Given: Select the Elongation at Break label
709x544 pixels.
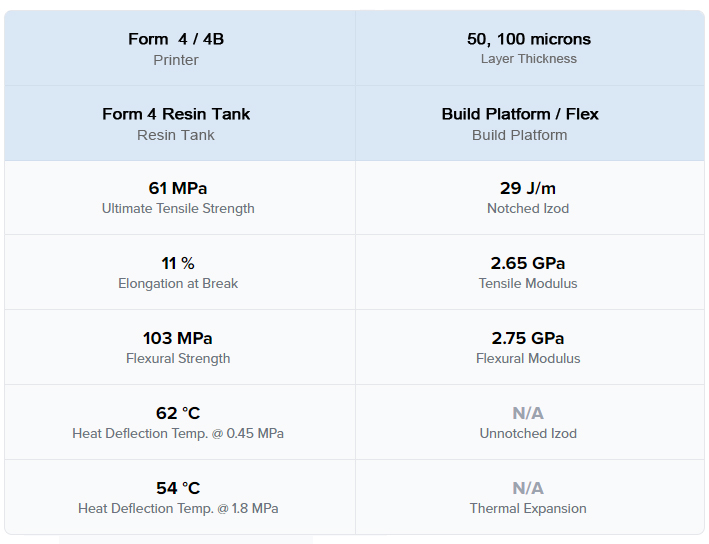Looking at the screenshot, I should click(x=178, y=284).
